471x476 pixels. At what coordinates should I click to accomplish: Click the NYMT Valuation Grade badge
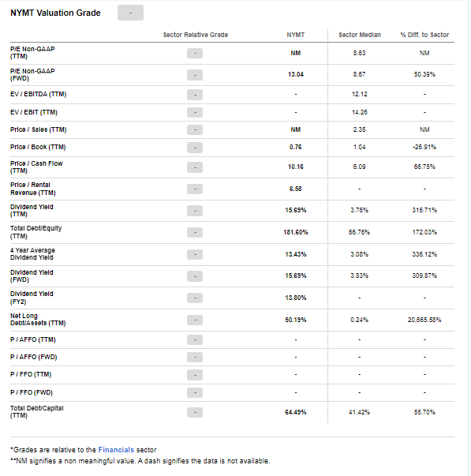pos(130,13)
